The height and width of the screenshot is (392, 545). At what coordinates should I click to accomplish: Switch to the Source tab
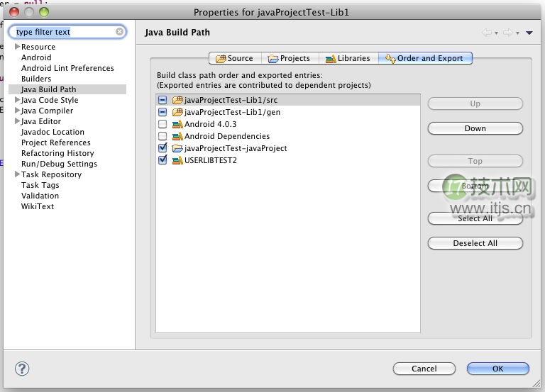pos(235,58)
